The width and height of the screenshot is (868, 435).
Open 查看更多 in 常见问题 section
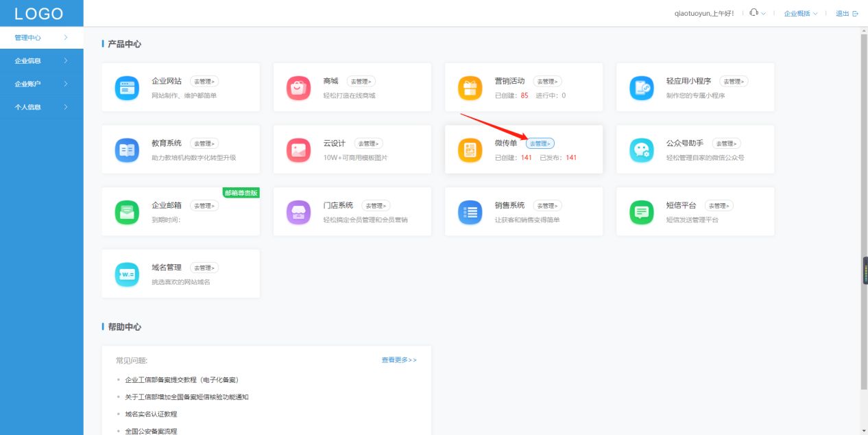[398, 359]
